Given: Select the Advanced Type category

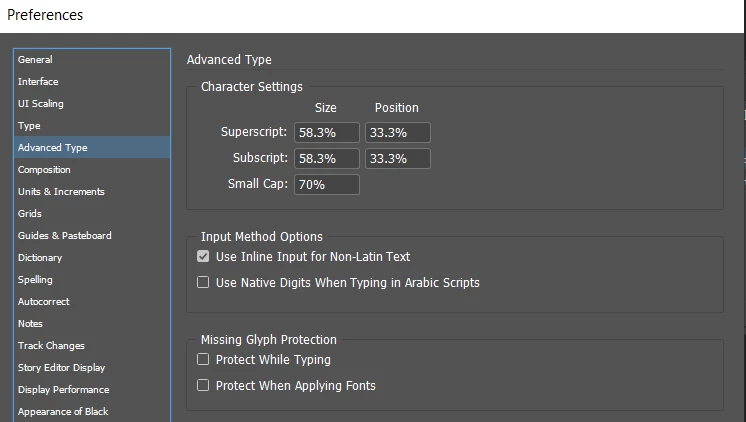Looking at the screenshot, I should pos(52,148).
